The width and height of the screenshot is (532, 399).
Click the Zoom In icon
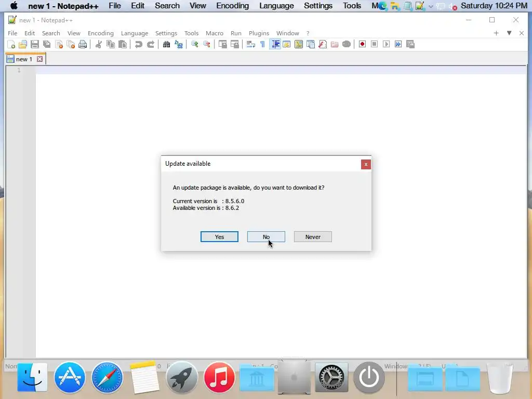194,44
